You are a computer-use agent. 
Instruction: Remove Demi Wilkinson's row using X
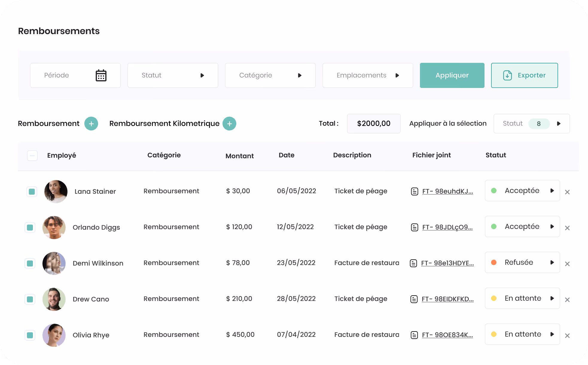click(567, 264)
